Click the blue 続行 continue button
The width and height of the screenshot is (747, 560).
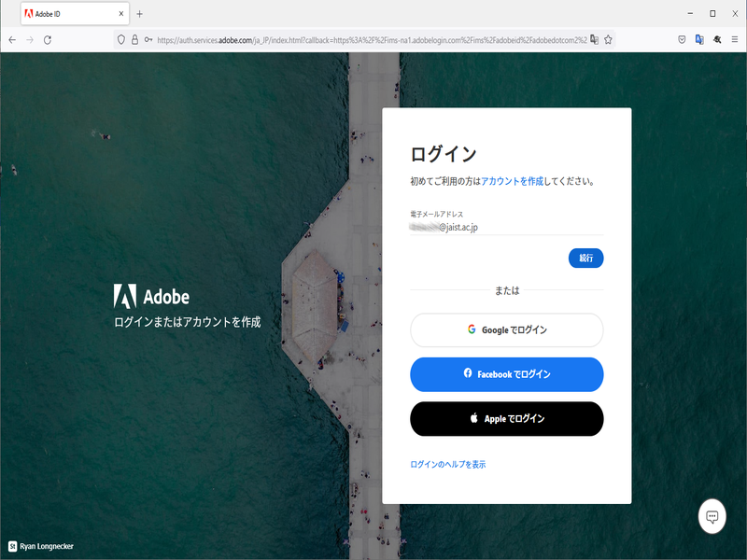coord(585,259)
